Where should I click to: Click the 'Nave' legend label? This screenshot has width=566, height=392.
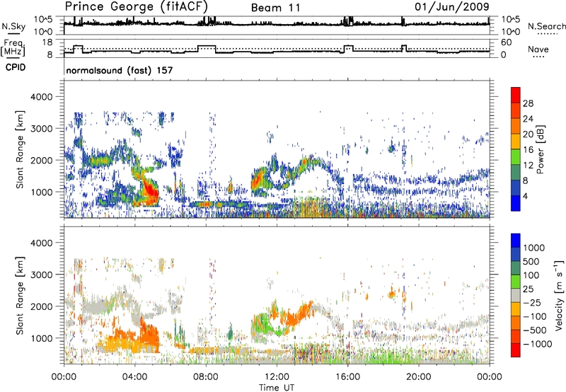(x=538, y=49)
